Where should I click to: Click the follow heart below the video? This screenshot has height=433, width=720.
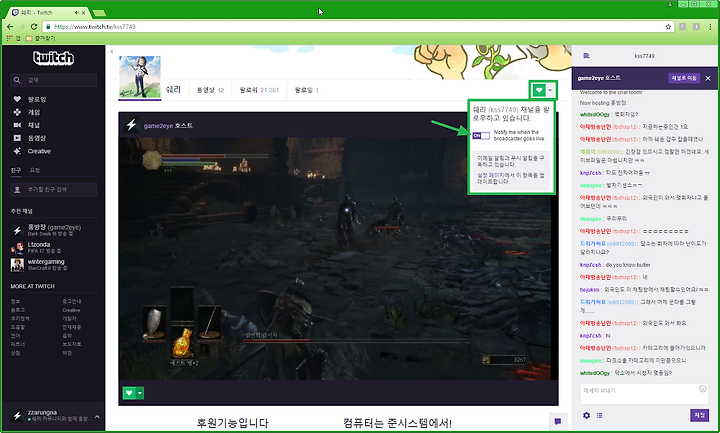pyautogui.click(x=129, y=393)
